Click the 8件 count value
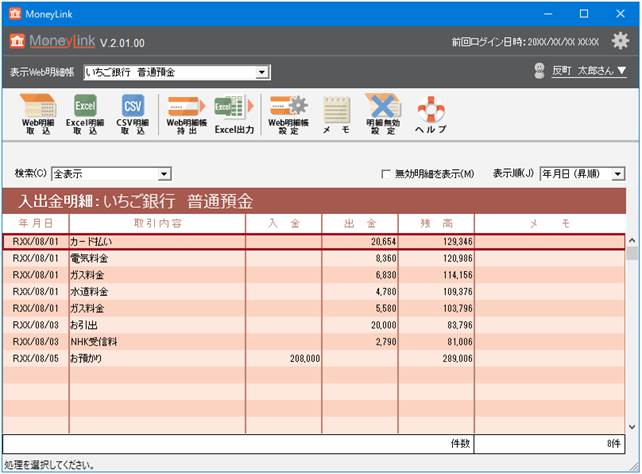Screen dimensions: 642x474 613,444
